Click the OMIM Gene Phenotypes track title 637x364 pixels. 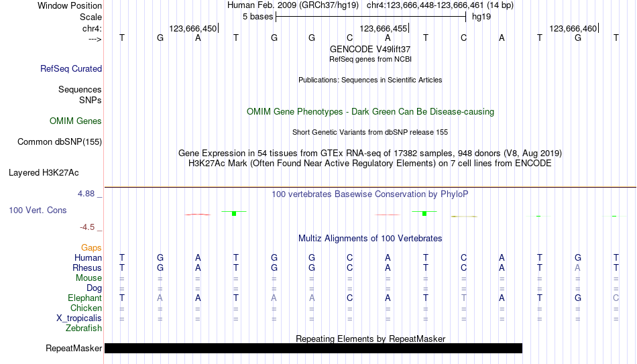coord(370,112)
